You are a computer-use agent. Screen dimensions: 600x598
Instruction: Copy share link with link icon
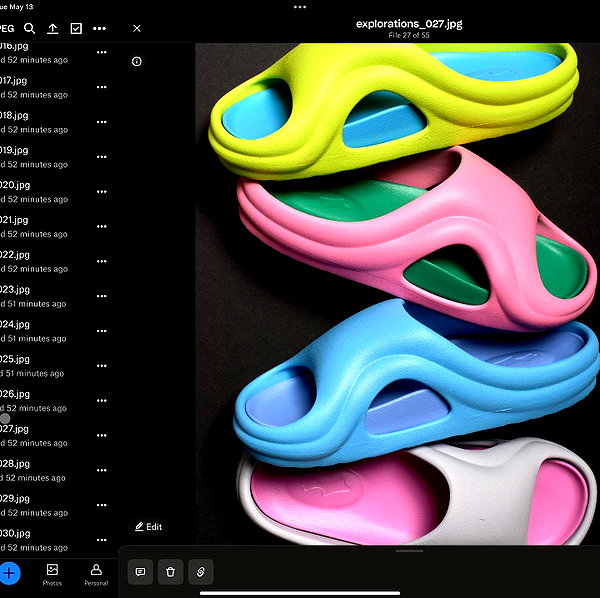point(201,572)
